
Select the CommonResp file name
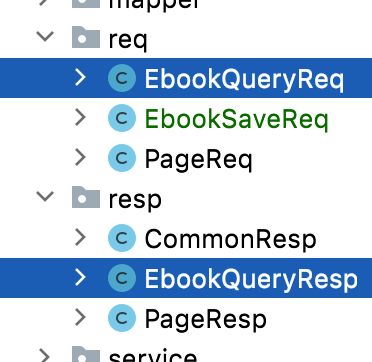tap(230, 239)
